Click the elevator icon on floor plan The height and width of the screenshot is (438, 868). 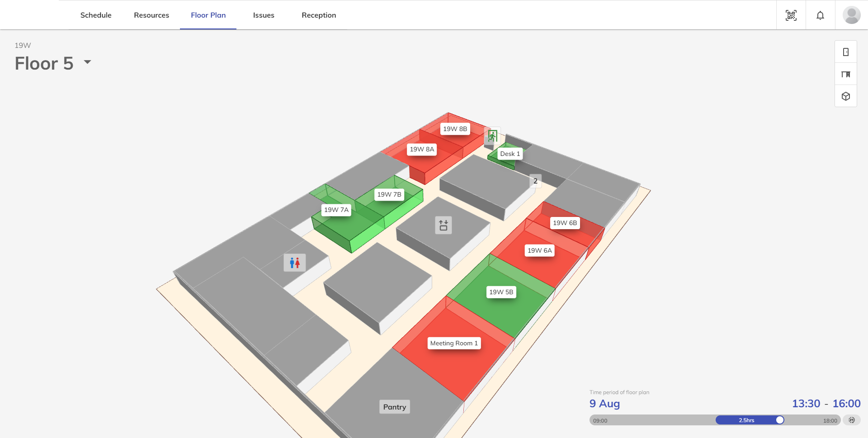point(443,225)
